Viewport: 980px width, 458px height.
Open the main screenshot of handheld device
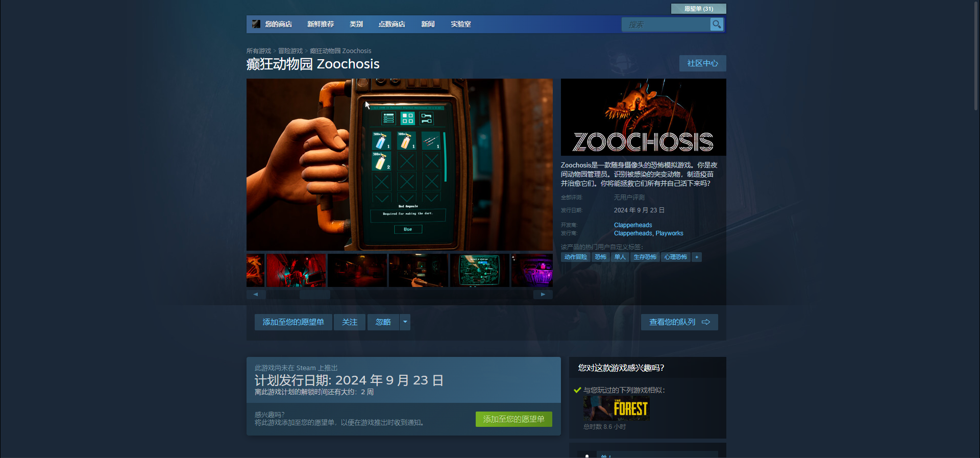click(x=400, y=164)
